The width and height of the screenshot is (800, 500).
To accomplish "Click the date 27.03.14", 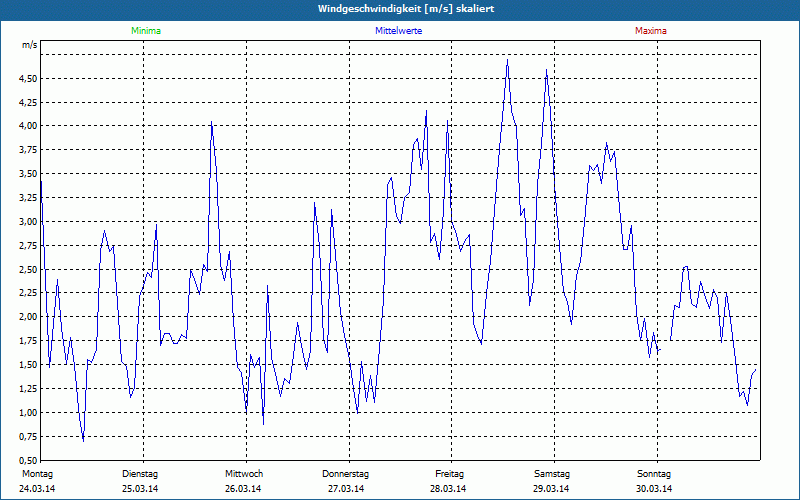I will 346,489.
